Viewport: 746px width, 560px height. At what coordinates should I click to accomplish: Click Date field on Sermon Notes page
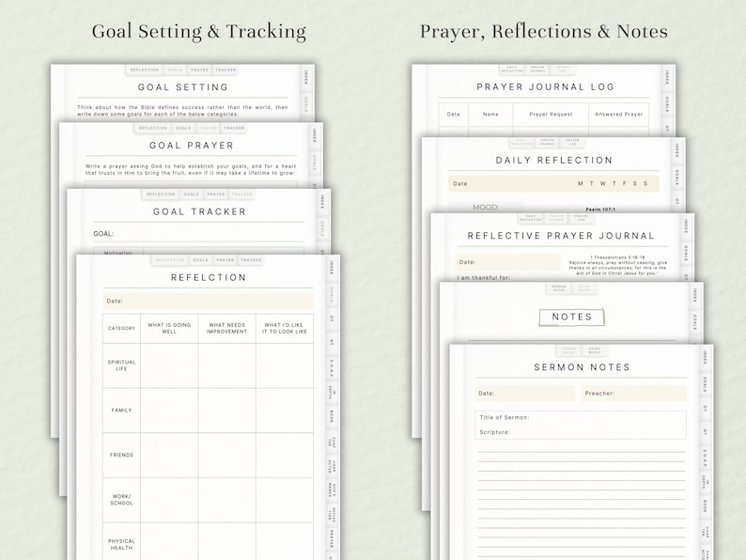pyautogui.click(x=525, y=394)
